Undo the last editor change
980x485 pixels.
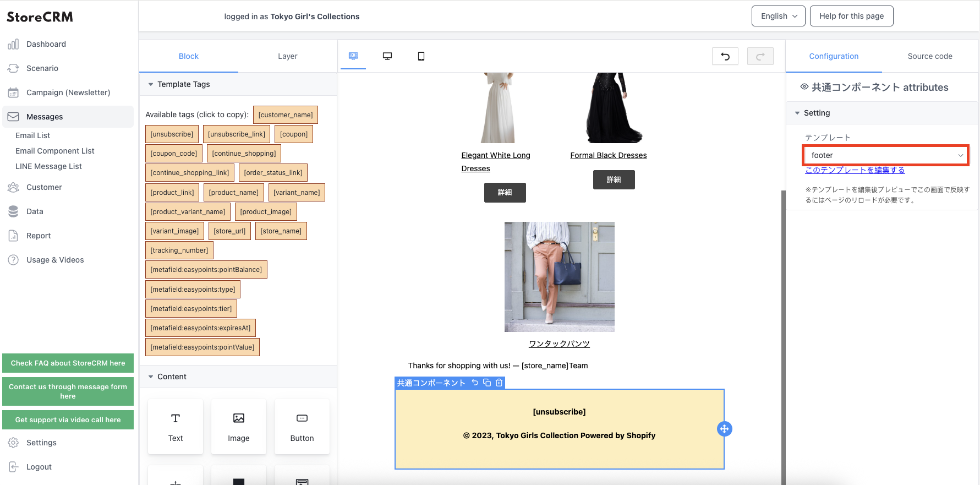725,56
